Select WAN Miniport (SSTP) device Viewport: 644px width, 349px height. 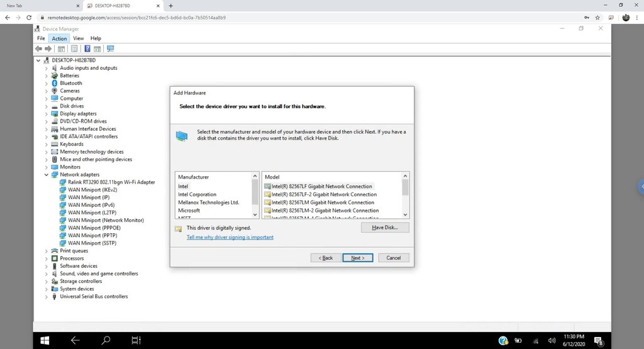92,243
